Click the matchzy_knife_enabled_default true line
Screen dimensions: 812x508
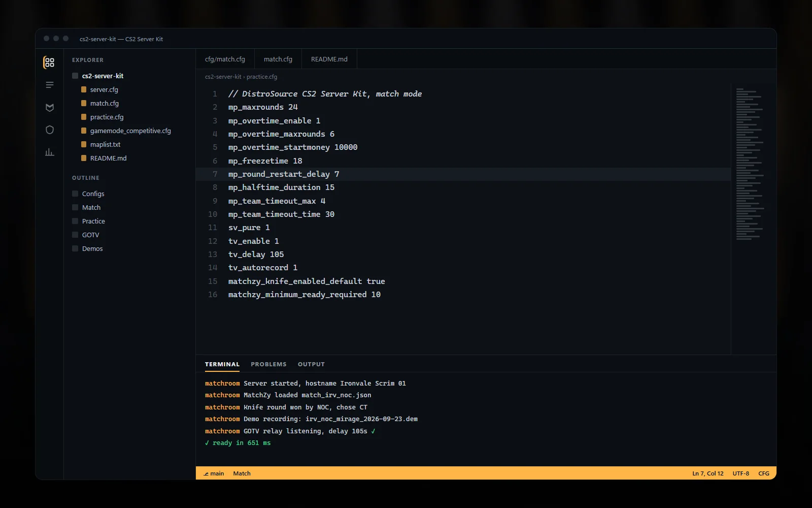(307, 281)
